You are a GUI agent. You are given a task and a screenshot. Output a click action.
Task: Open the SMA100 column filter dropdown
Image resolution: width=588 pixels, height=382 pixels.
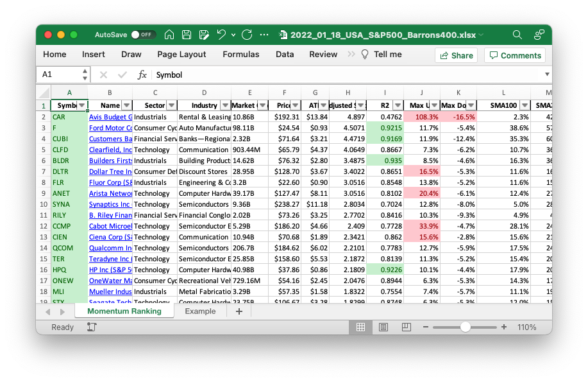pyautogui.click(x=525, y=105)
